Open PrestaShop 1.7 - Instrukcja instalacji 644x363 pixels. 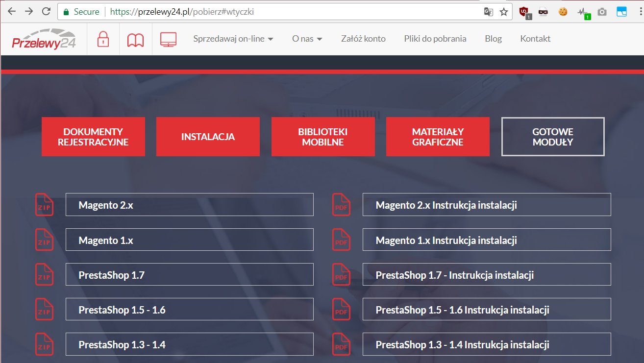[487, 274]
